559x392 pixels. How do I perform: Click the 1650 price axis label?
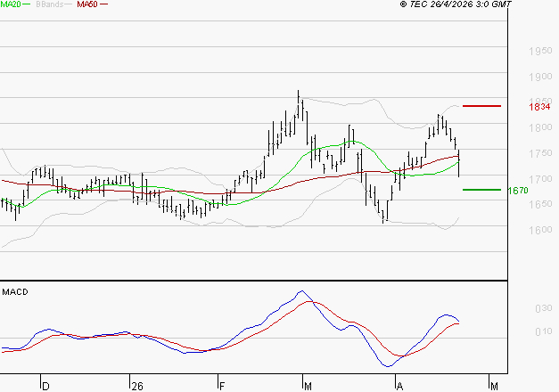540,204
